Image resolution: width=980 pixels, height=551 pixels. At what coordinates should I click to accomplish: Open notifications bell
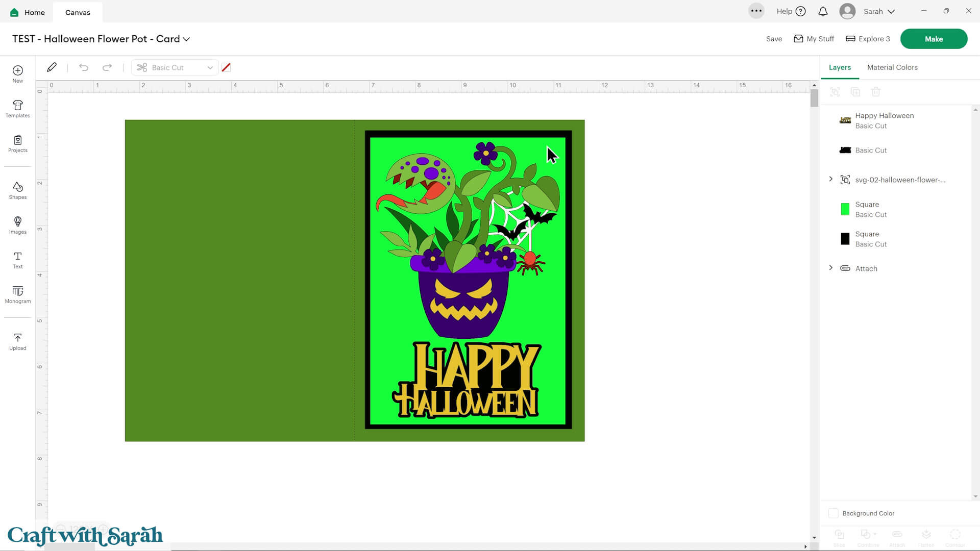pos(823,12)
